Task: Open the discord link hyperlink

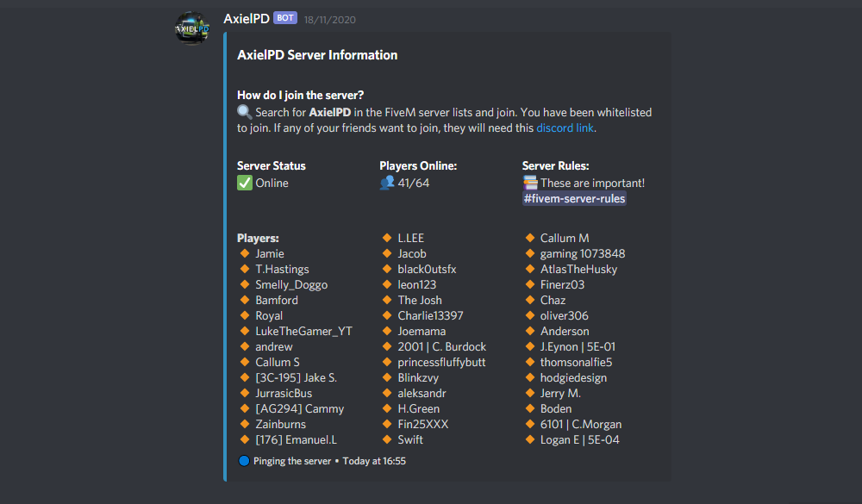Action: tap(565, 128)
